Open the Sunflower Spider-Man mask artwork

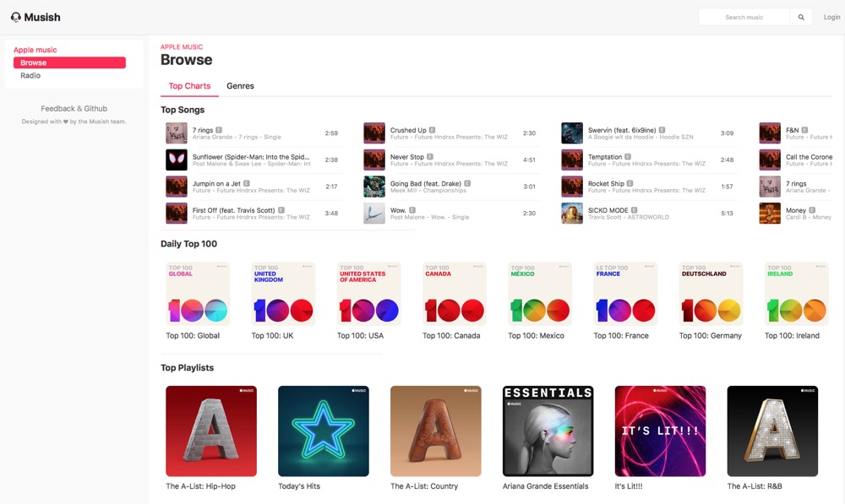point(177,160)
